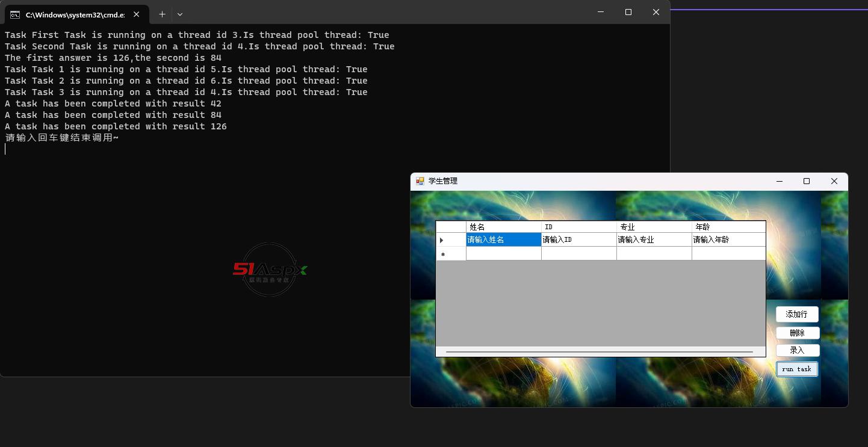Click the 录入 button
The image size is (868, 447).
[x=796, y=350]
